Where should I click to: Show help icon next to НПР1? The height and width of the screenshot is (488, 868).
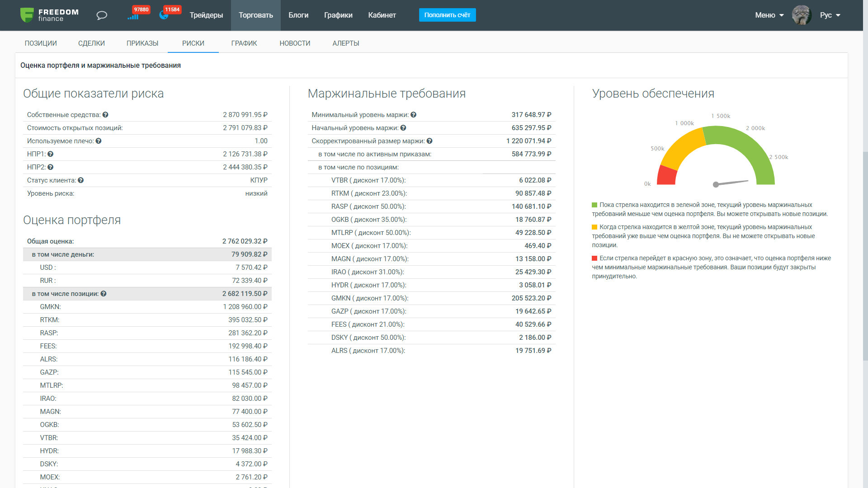click(51, 154)
